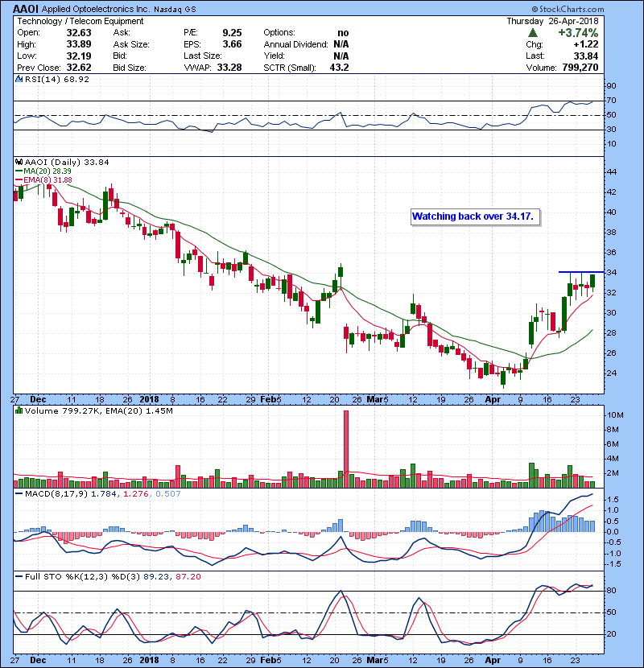Click the High value 33.89
Viewport: 644px width, 668px height.
79,44
